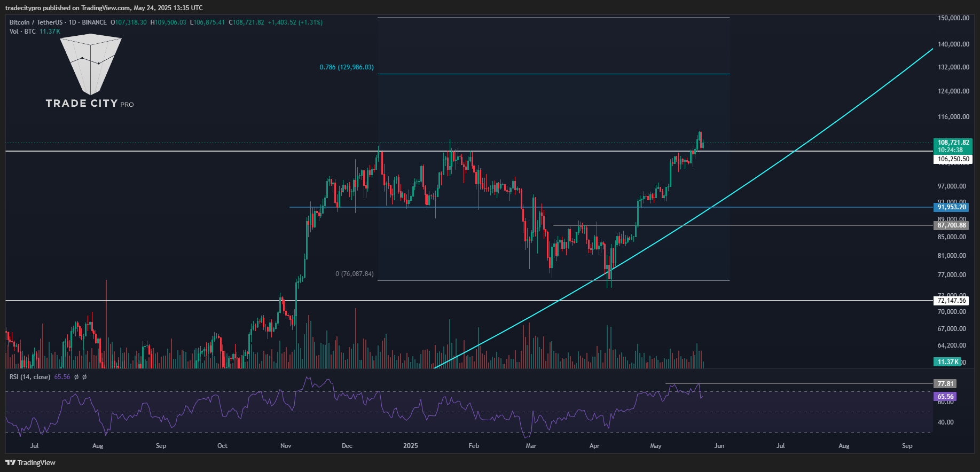The width and height of the screenshot is (980, 472).
Task: Click the low price value 106,875.41
Action: pyautogui.click(x=209, y=22)
